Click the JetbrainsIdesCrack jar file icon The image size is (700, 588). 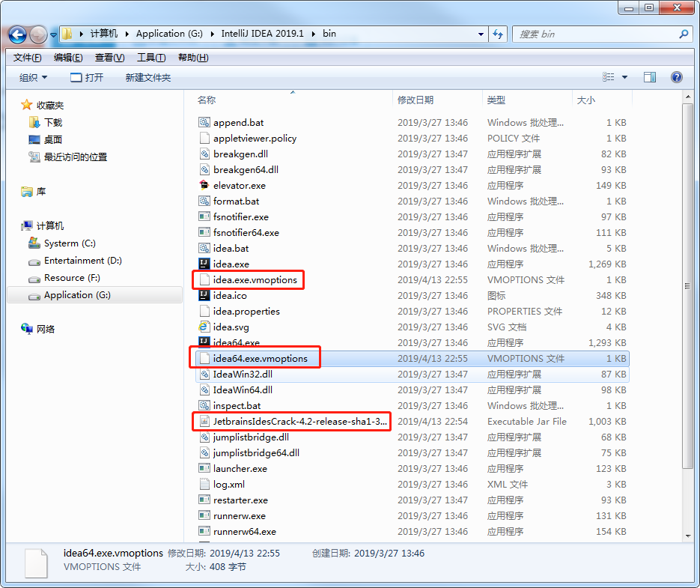(204, 421)
